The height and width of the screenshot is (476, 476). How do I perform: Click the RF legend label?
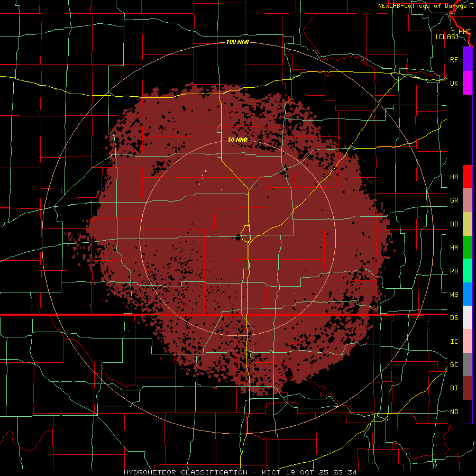point(454,59)
